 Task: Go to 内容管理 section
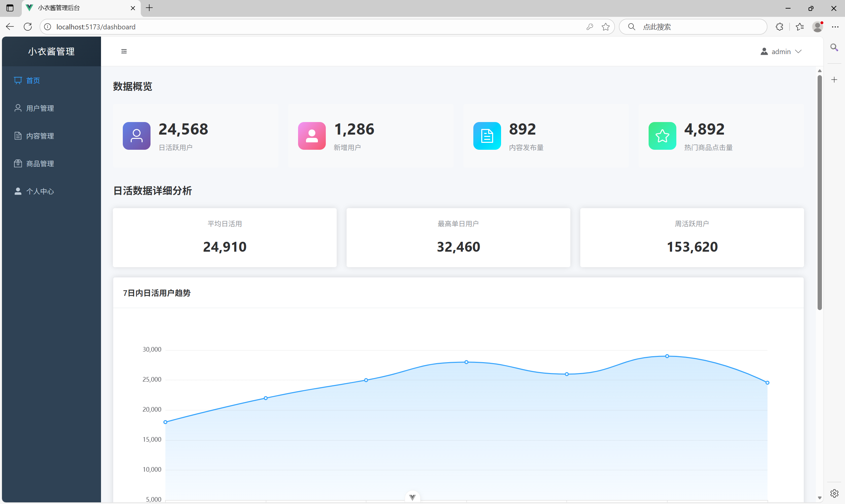[x=40, y=136]
